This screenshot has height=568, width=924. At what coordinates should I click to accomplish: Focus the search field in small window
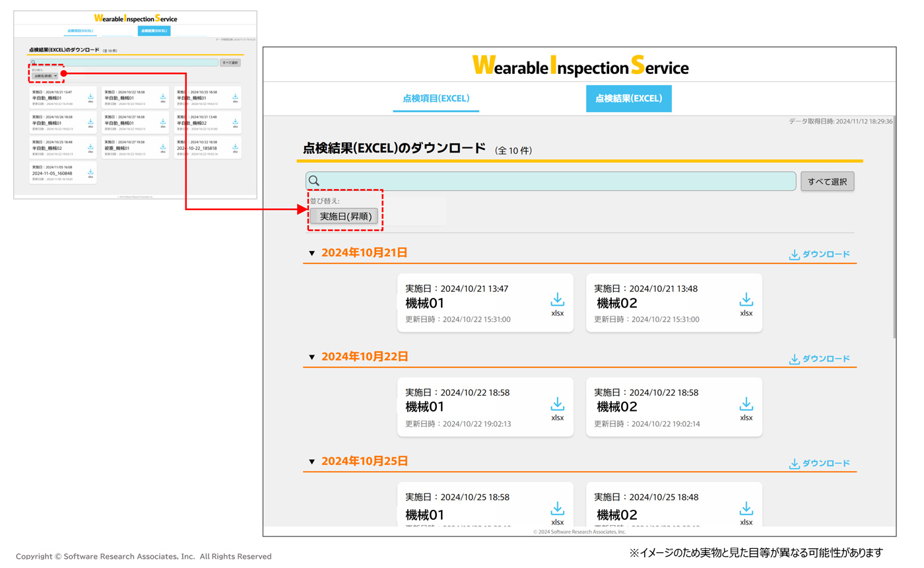[123, 63]
